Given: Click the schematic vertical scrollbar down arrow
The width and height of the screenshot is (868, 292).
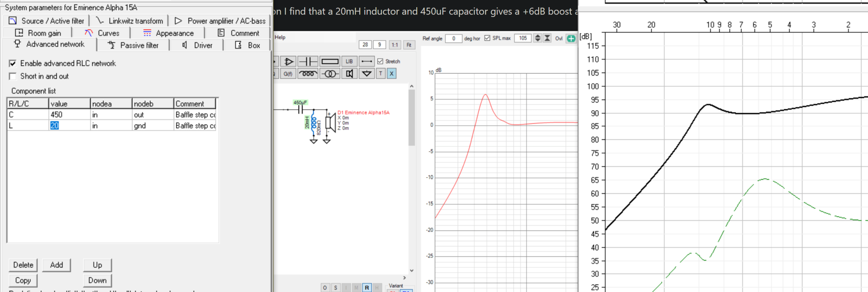Looking at the screenshot, I should click(412, 270).
